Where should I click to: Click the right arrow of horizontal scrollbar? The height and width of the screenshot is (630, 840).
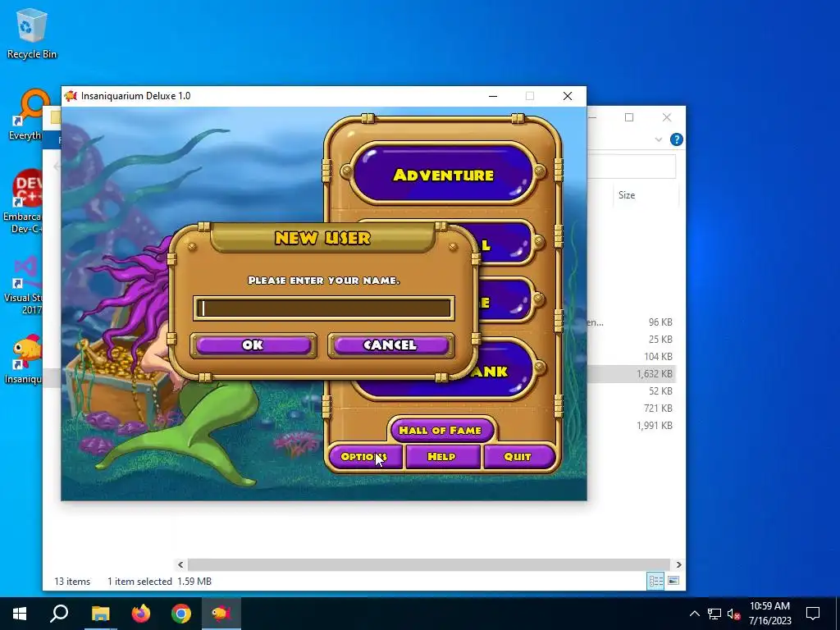(678, 564)
